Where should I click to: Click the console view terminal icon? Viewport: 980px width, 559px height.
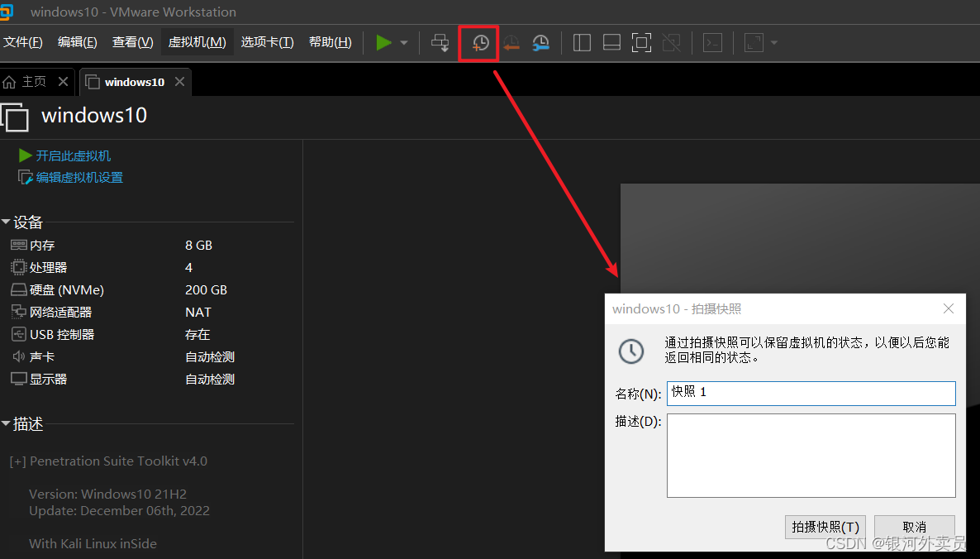pyautogui.click(x=712, y=42)
